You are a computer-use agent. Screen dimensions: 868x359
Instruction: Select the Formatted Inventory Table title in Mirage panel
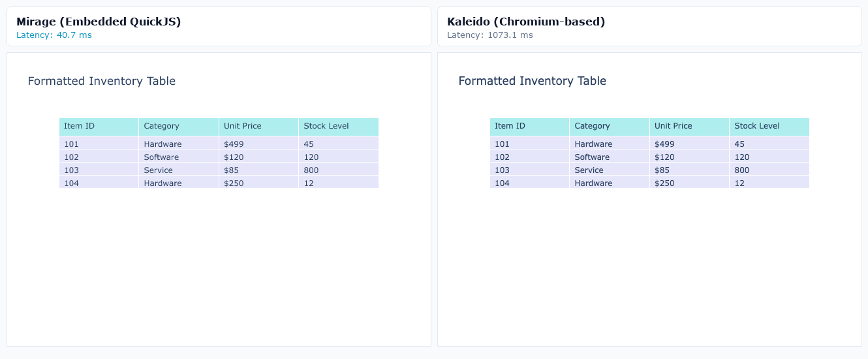coord(102,81)
